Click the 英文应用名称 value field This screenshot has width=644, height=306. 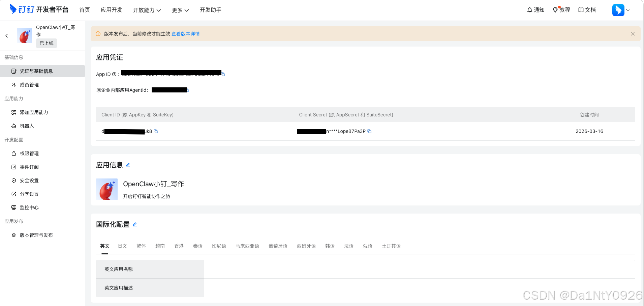coord(420,269)
